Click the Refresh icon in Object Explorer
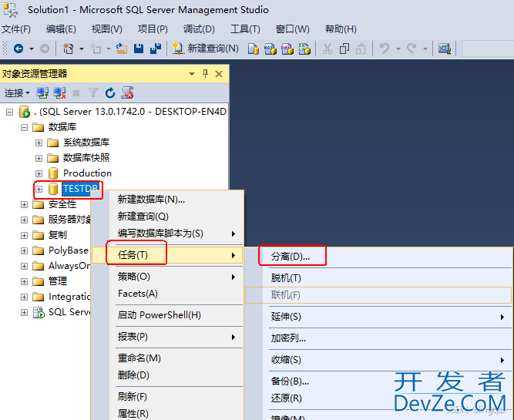514x420 pixels. (110, 93)
